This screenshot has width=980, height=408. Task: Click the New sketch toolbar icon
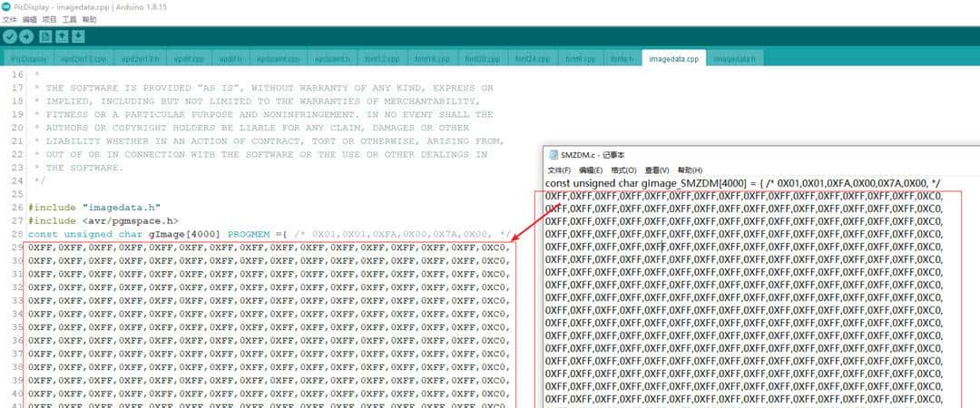point(45,36)
